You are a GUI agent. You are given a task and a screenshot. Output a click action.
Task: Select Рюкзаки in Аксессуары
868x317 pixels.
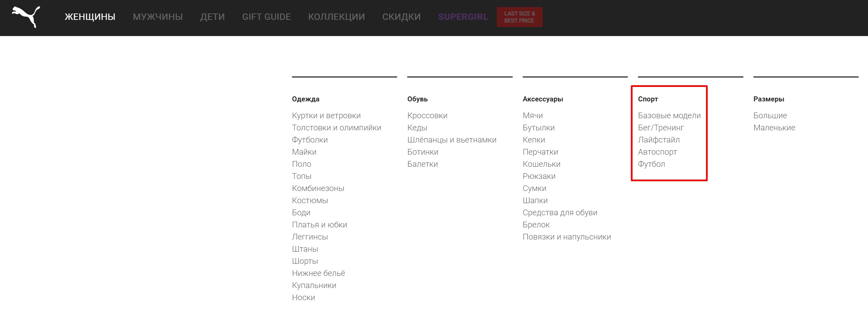[x=539, y=176]
